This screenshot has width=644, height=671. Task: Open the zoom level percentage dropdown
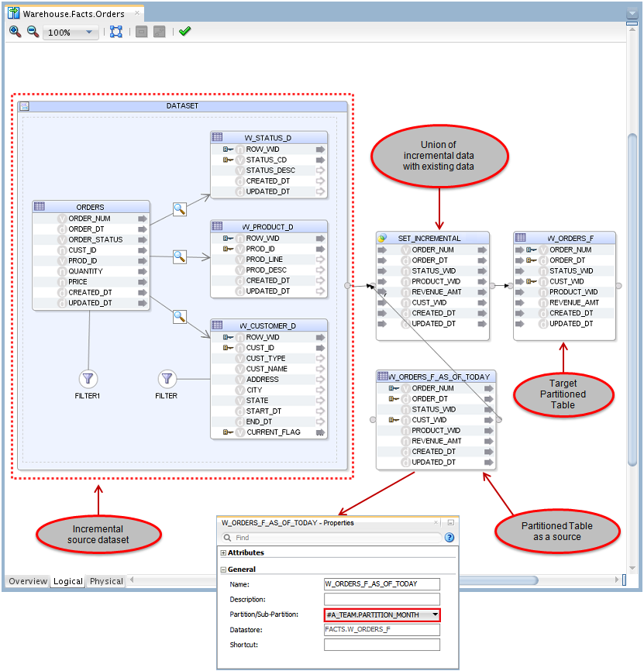(88, 32)
